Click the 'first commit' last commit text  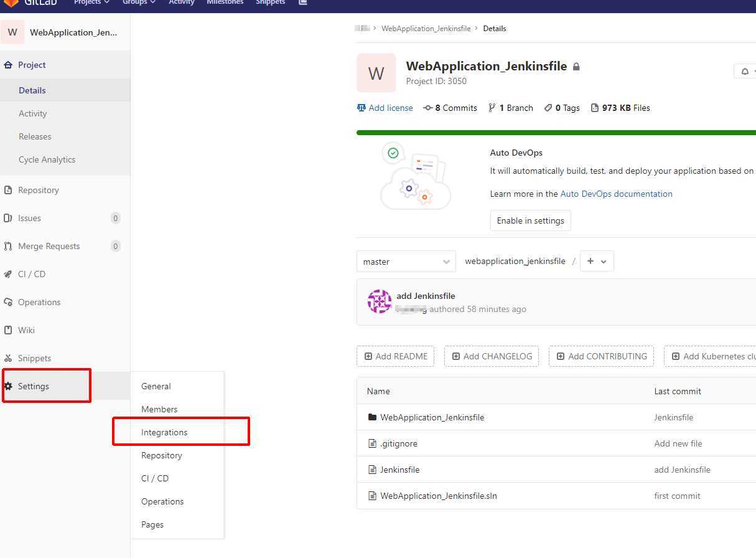[x=678, y=496]
